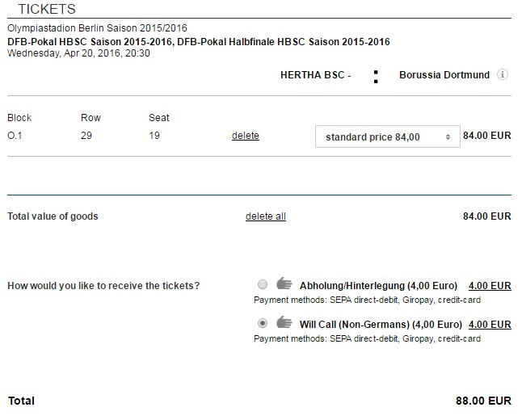Open the standard price 84,00 dropdown
522x420 pixels.
[x=387, y=136]
